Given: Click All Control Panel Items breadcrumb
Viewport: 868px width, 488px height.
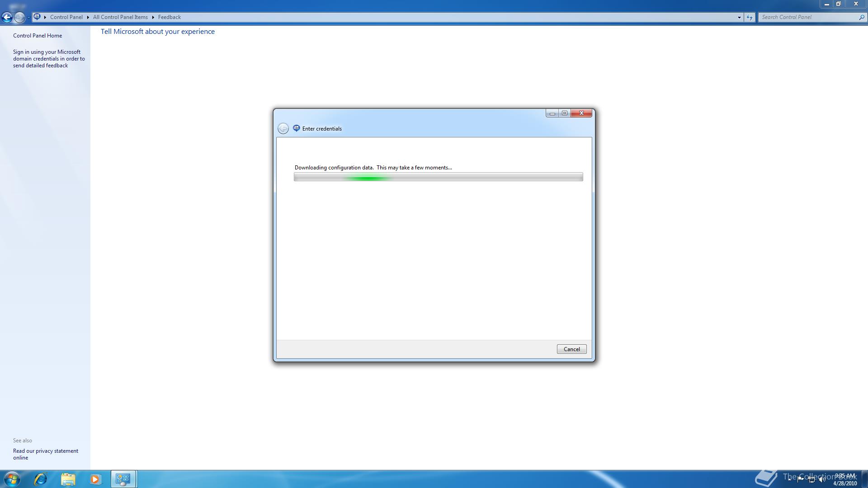Looking at the screenshot, I should pyautogui.click(x=120, y=17).
